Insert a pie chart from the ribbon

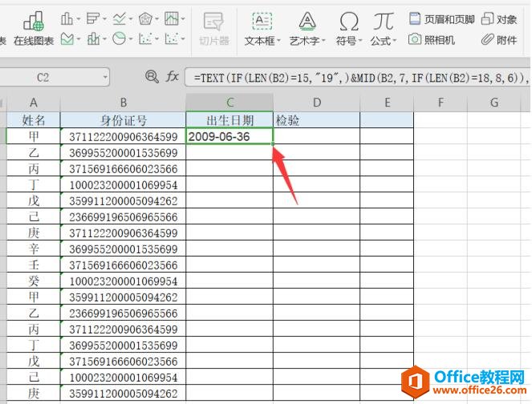(x=119, y=39)
